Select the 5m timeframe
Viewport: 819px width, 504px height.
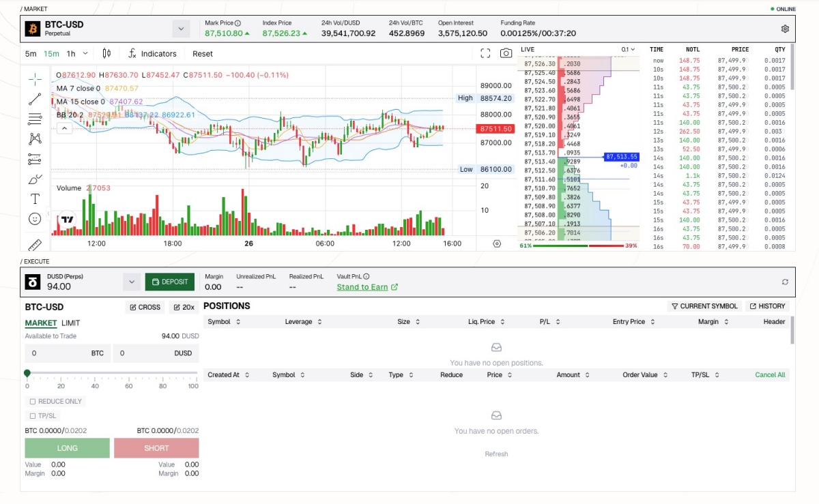coord(31,54)
